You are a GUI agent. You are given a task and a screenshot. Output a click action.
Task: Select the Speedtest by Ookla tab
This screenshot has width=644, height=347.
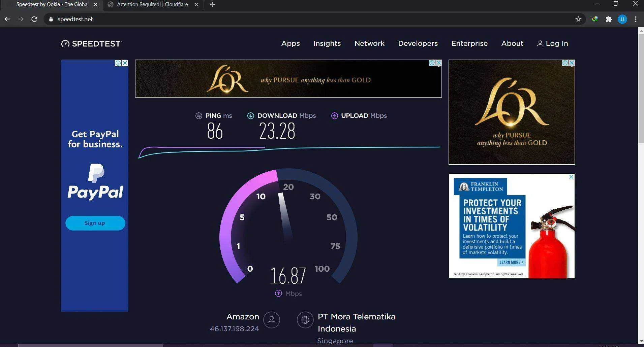tap(52, 4)
